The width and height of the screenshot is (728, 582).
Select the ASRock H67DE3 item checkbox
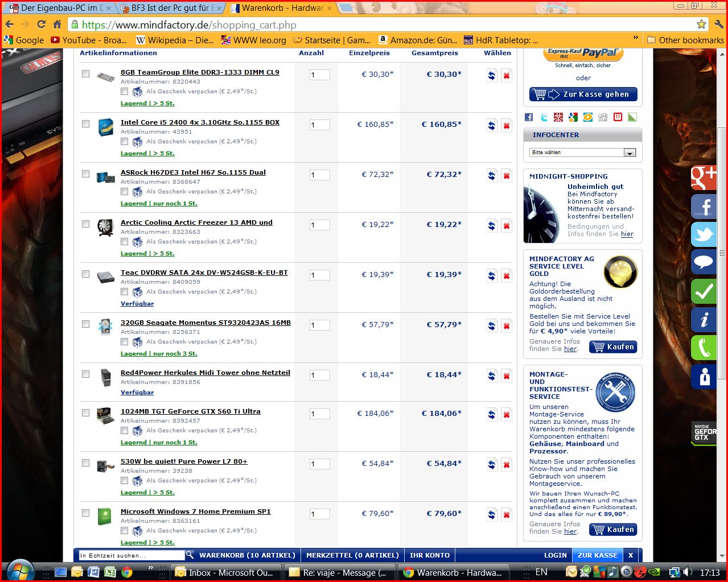tap(85, 174)
